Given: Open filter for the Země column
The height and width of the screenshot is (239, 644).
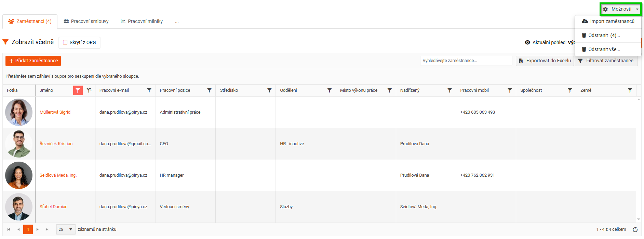Looking at the screenshot, I should pyautogui.click(x=630, y=90).
